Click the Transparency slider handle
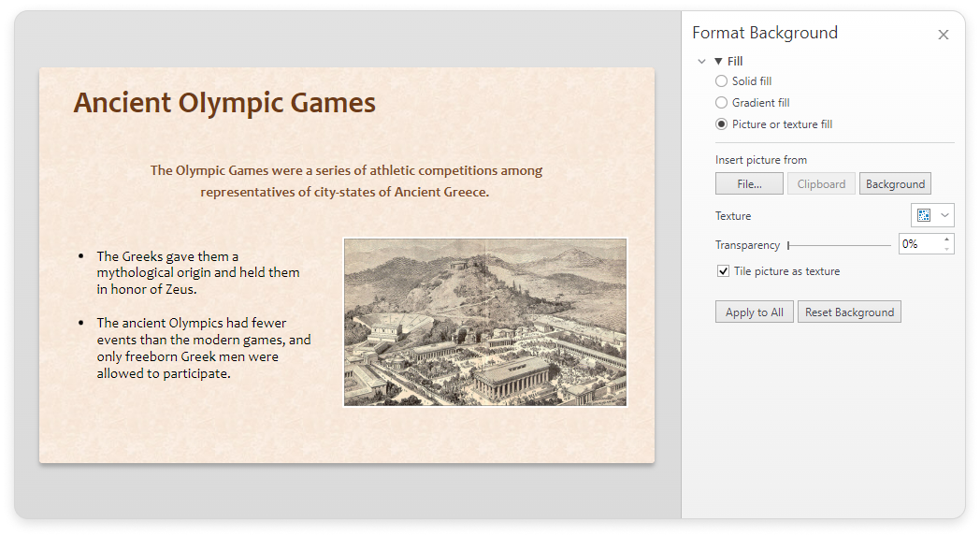This screenshot has width=980, height=537. pyautogui.click(x=788, y=245)
